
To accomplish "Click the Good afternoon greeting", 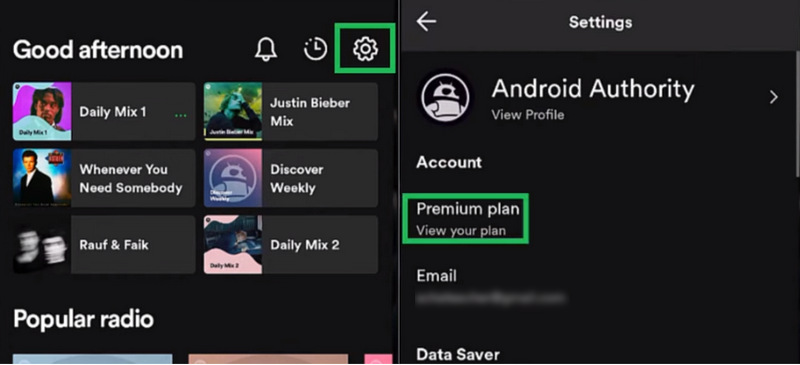I will [x=98, y=50].
